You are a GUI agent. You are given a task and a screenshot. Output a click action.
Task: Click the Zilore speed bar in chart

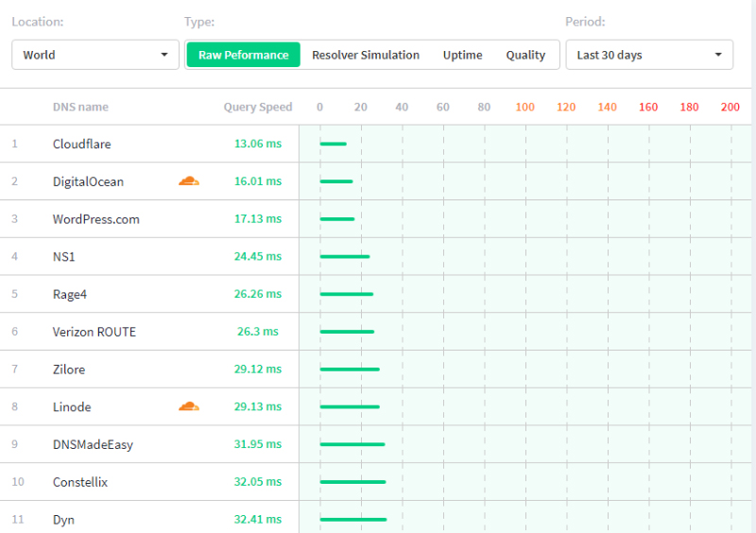point(350,370)
